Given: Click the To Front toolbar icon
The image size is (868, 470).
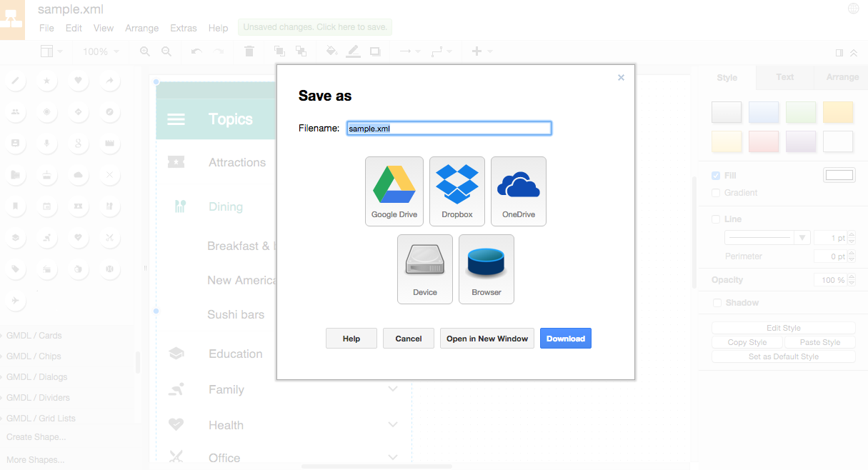Looking at the screenshot, I should [x=279, y=51].
